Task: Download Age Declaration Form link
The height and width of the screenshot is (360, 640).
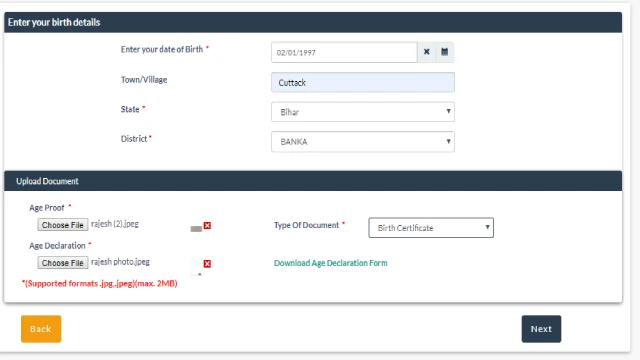Action: (x=331, y=263)
